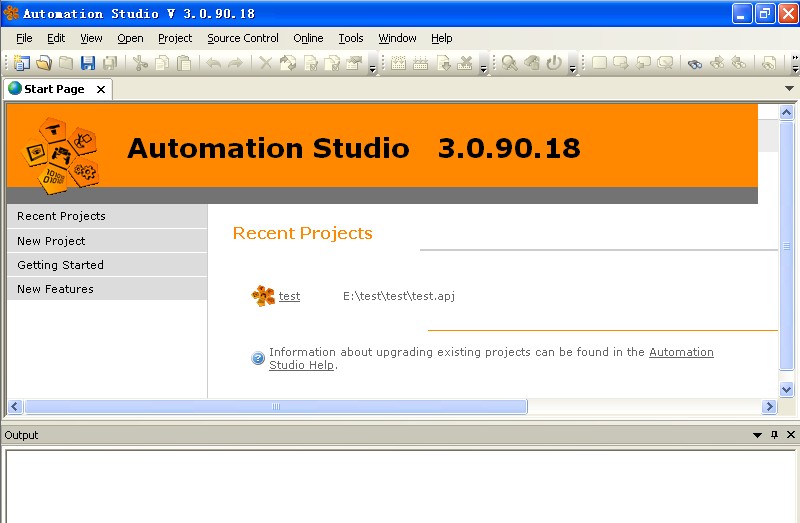Select the Start Page tab
Image resolution: width=800 pixels, height=523 pixels.
tap(54, 89)
